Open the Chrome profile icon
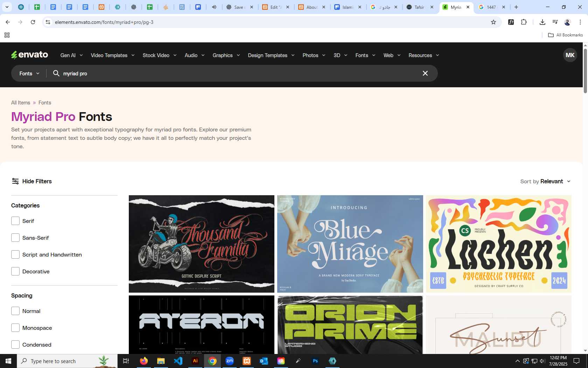The height and width of the screenshot is (368, 588). click(x=567, y=22)
